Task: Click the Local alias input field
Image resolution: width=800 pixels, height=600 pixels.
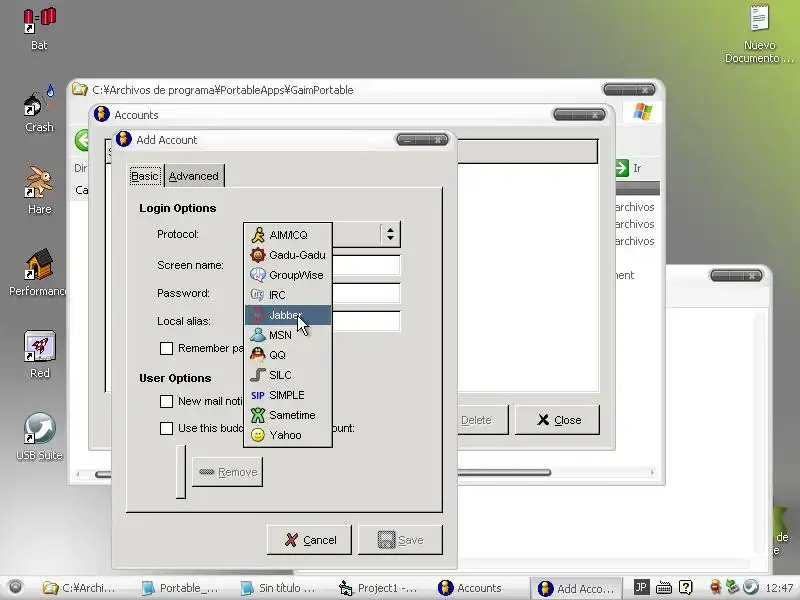Action: (366, 321)
